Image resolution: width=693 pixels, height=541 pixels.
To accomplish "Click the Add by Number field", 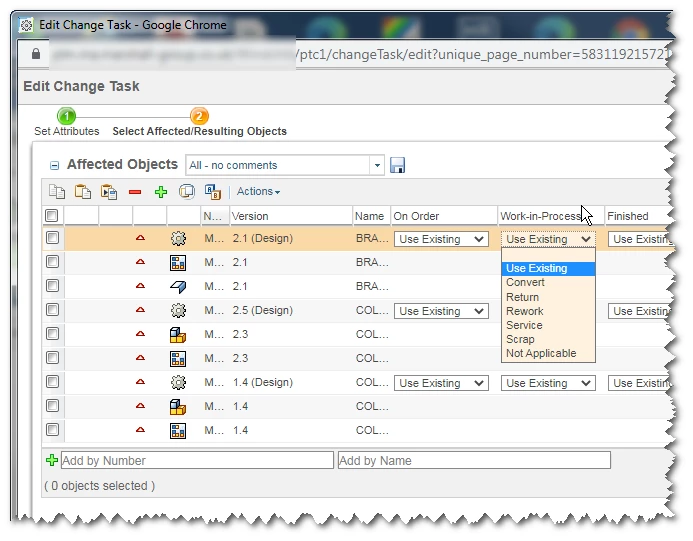I will (197, 460).
